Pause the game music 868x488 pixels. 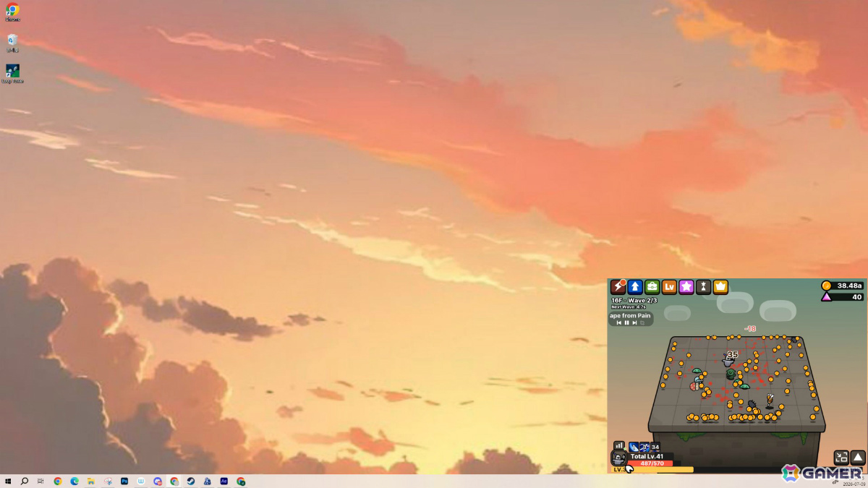[x=626, y=322]
